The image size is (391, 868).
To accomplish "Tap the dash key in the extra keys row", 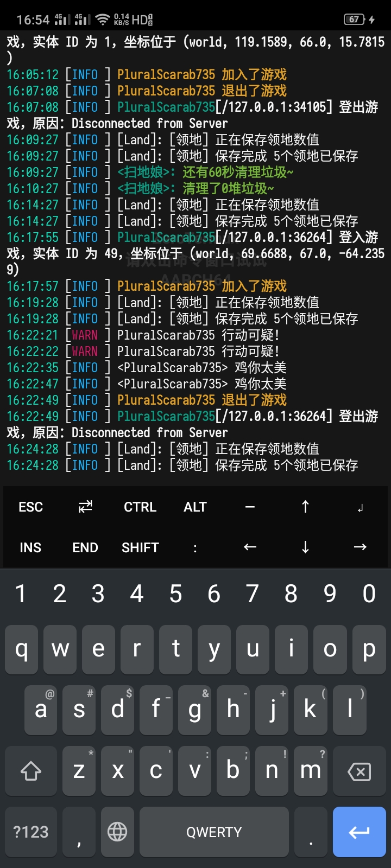I will coord(250,507).
